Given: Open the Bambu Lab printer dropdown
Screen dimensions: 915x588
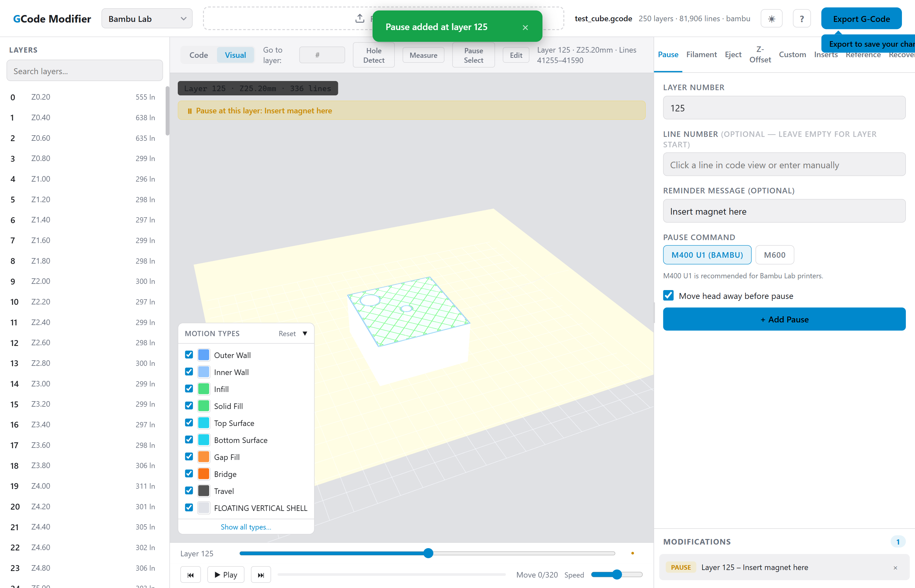Looking at the screenshot, I should coord(147,19).
